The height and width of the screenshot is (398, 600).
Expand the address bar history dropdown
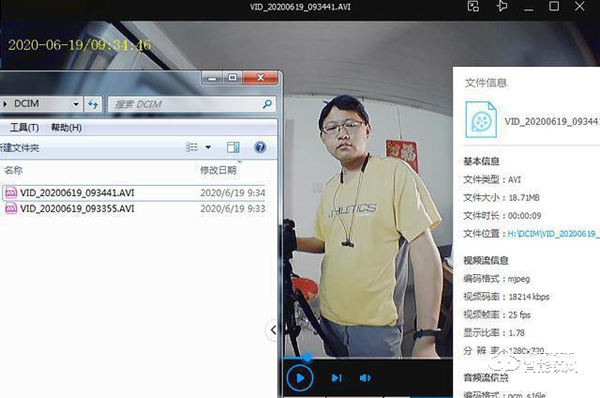[x=76, y=104]
